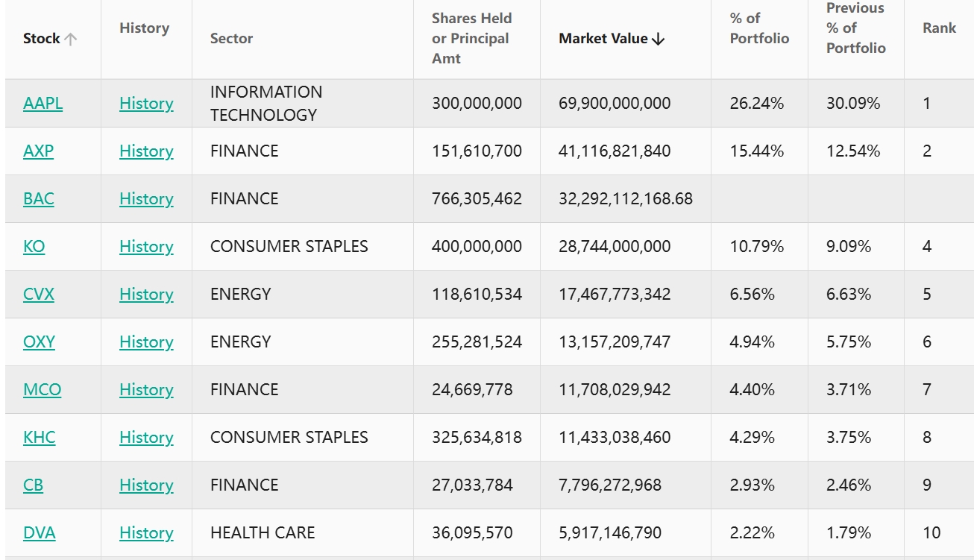The width and height of the screenshot is (974, 560).
Task: Open History link in the DVA row
Action: (x=146, y=533)
